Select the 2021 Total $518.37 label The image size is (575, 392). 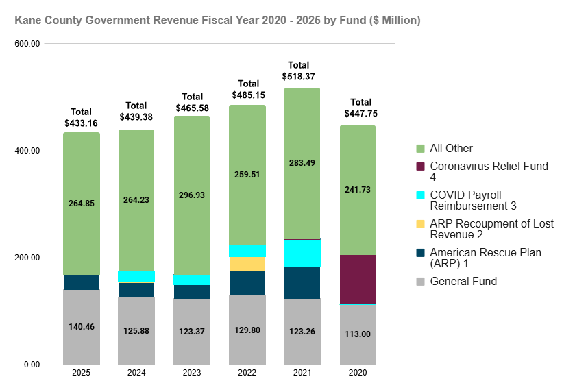[302, 71]
